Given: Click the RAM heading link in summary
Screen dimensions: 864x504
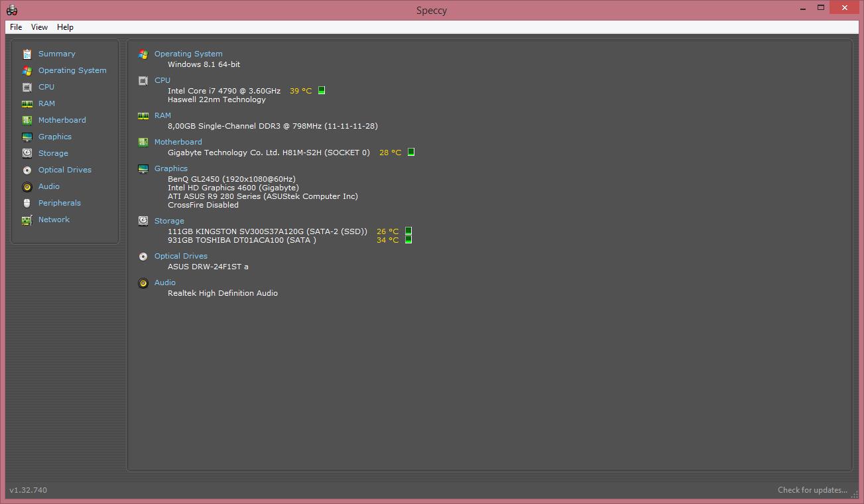Looking at the screenshot, I should [x=162, y=115].
